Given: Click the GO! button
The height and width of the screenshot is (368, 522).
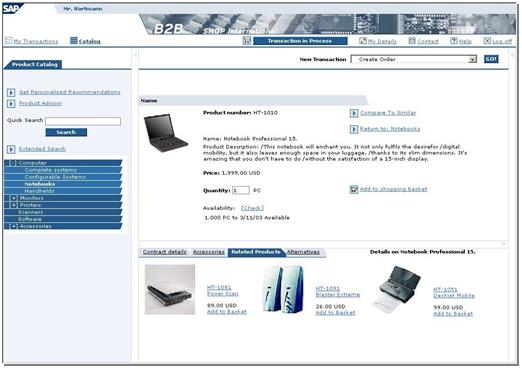Looking at the screenshot, I should point(491,59).
